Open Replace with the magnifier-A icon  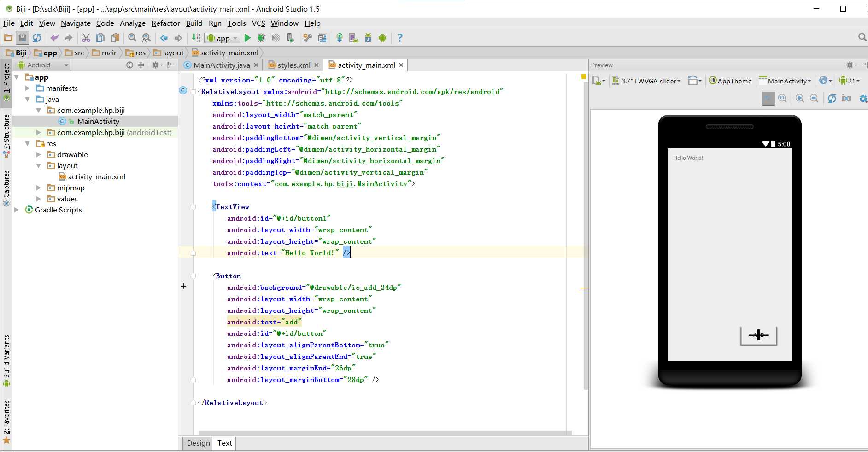(x=147, y=38)
